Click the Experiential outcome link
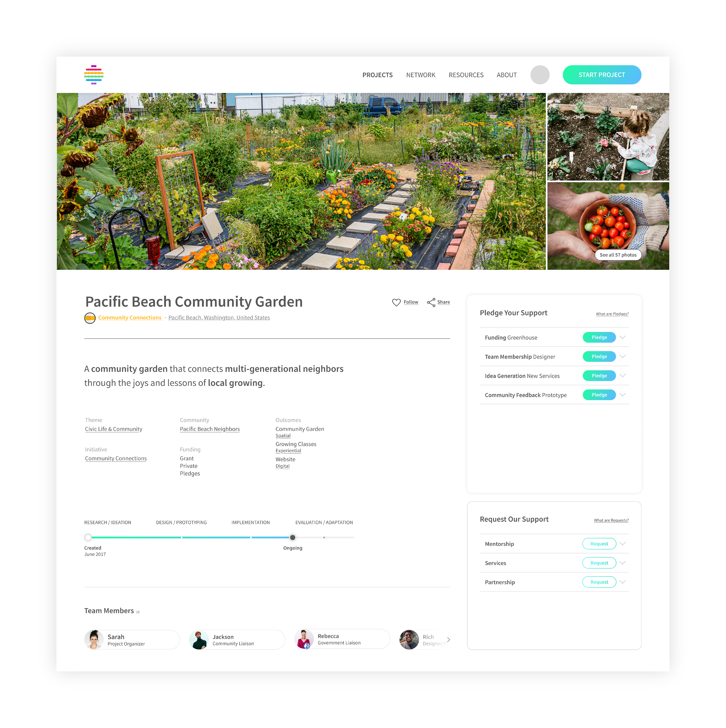The width and height of the screenshot is (726, 728). (288, 451)
